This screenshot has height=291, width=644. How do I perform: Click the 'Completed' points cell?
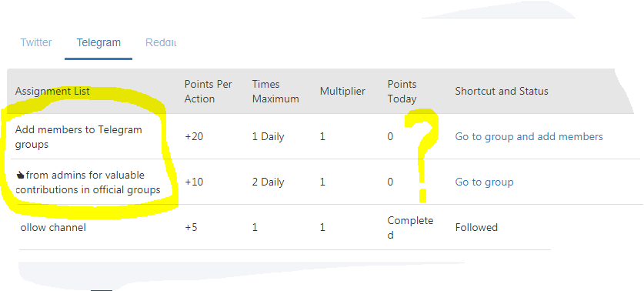coord(410,228)
